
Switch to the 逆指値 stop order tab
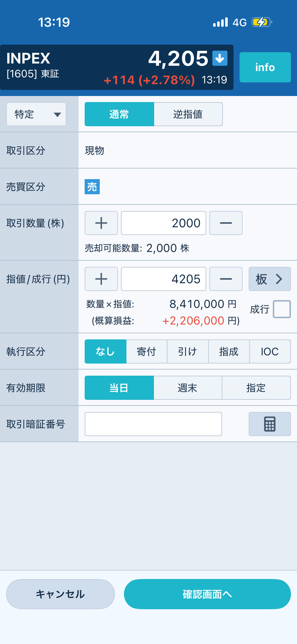(188, 114)
